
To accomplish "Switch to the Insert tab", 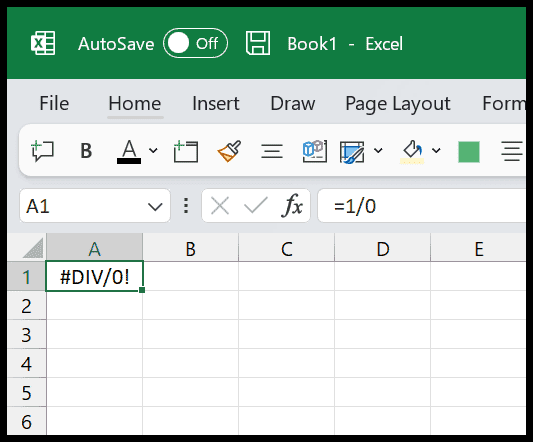I will coord(216,103).
